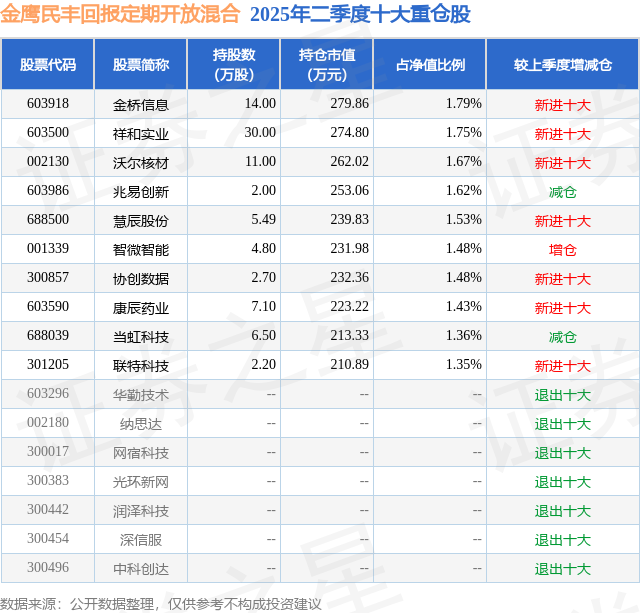Select stock 祥和实业
640x613 pixels.
(x=141, y=134)
